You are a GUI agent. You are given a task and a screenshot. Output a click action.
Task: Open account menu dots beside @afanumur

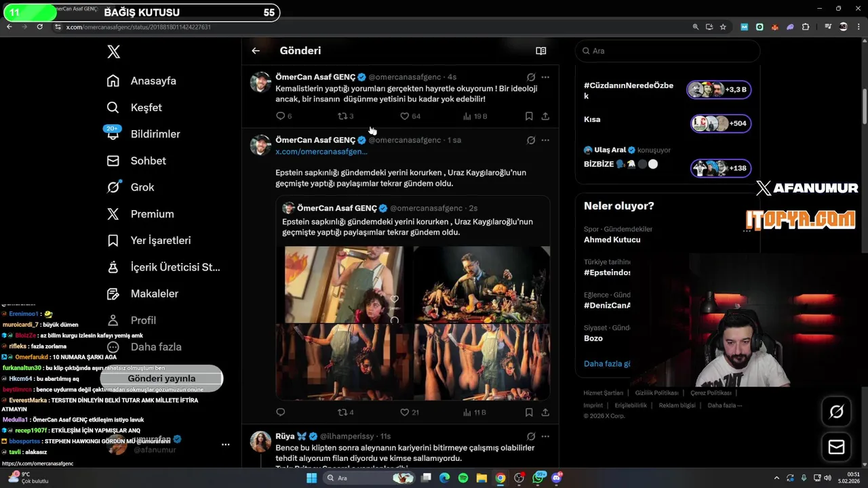226,445
